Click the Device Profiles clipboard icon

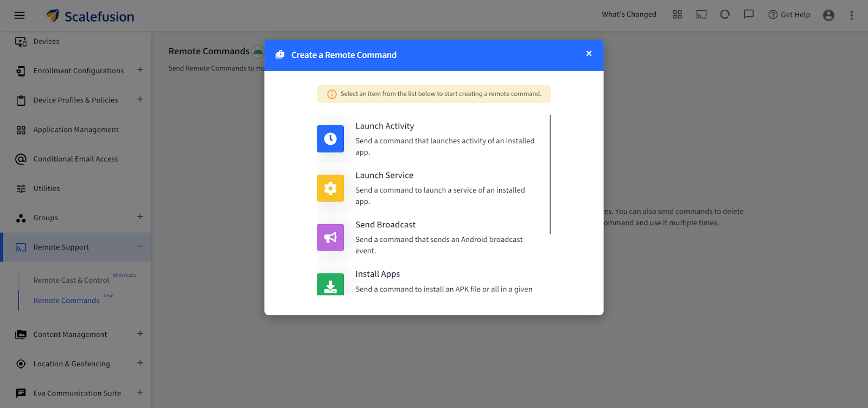point(21,100)
